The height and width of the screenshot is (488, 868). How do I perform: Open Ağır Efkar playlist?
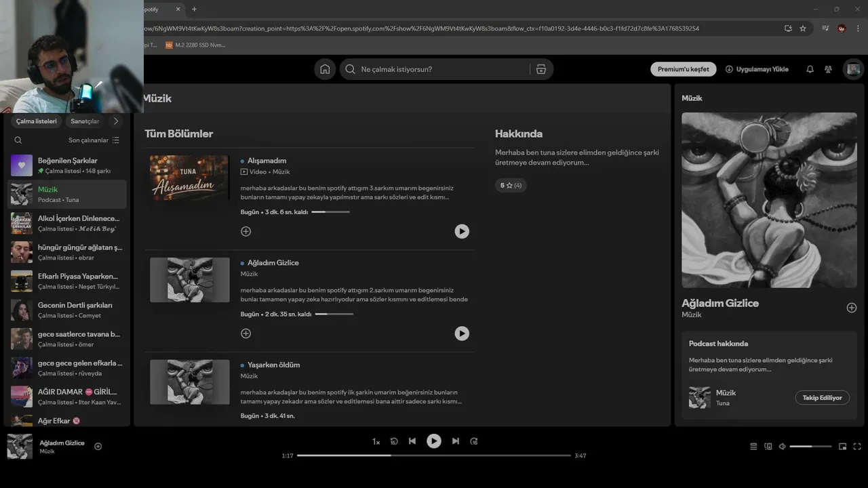point(67,420)
